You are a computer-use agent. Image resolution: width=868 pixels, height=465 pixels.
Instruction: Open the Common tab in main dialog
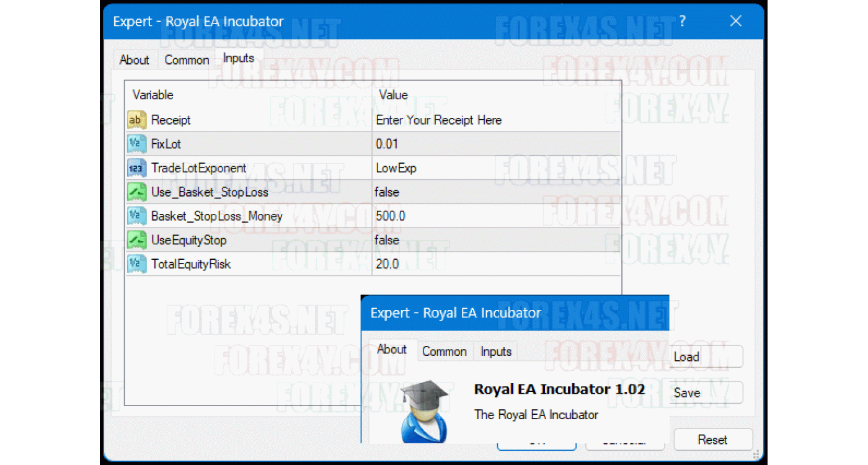[x=187, y=60]
